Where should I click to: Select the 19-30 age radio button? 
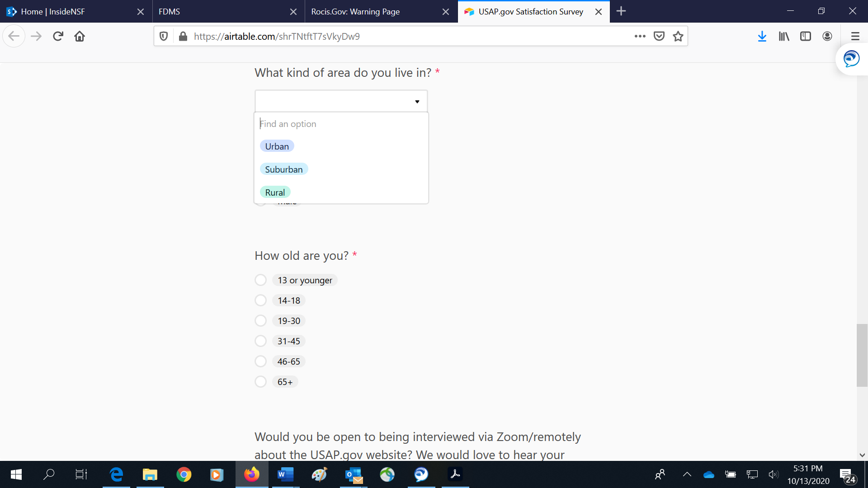click(x=261, y=321)
